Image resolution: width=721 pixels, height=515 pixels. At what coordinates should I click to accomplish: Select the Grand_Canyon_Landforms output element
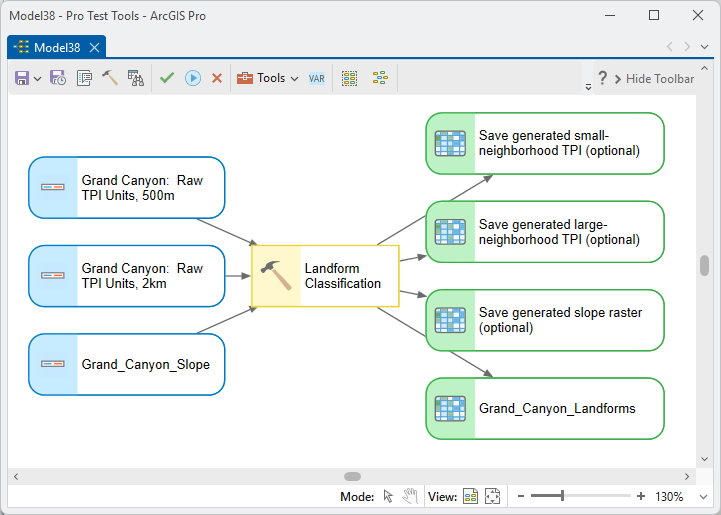[x=545, y=408]
